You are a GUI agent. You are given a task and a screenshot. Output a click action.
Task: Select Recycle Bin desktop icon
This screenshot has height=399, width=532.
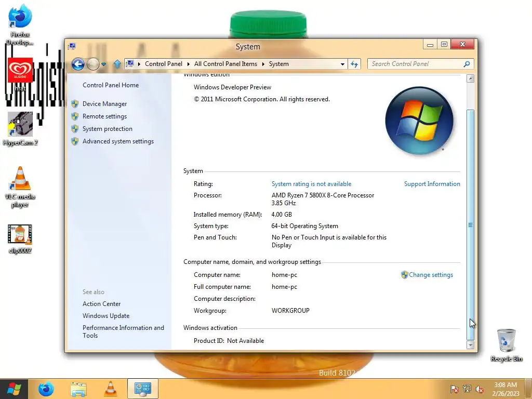(507, 345)
